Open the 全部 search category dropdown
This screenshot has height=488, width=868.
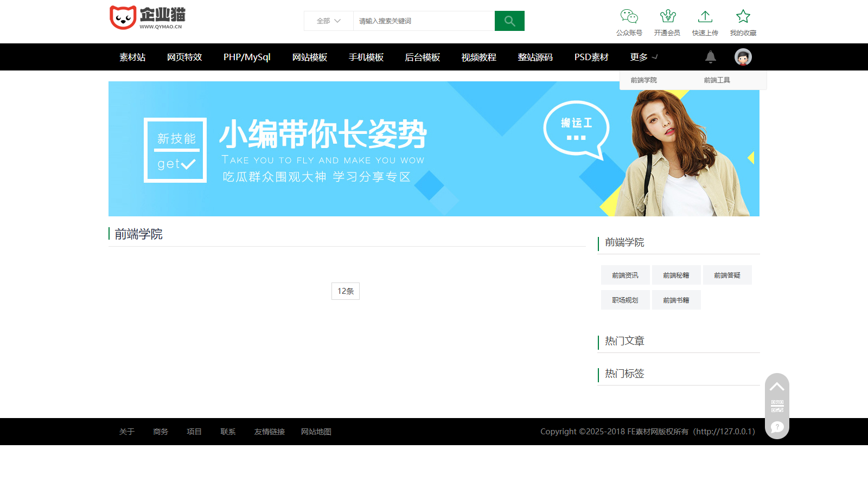click(328, 21)
